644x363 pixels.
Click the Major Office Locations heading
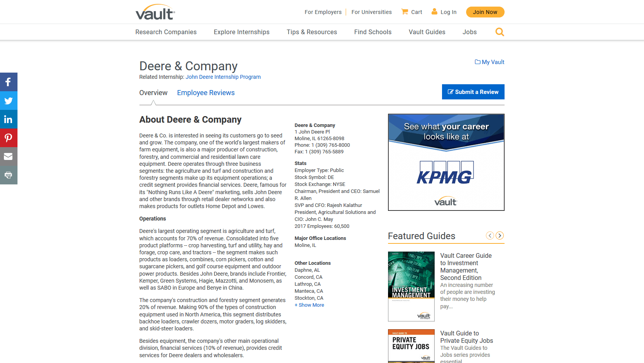tap(320, 238)
